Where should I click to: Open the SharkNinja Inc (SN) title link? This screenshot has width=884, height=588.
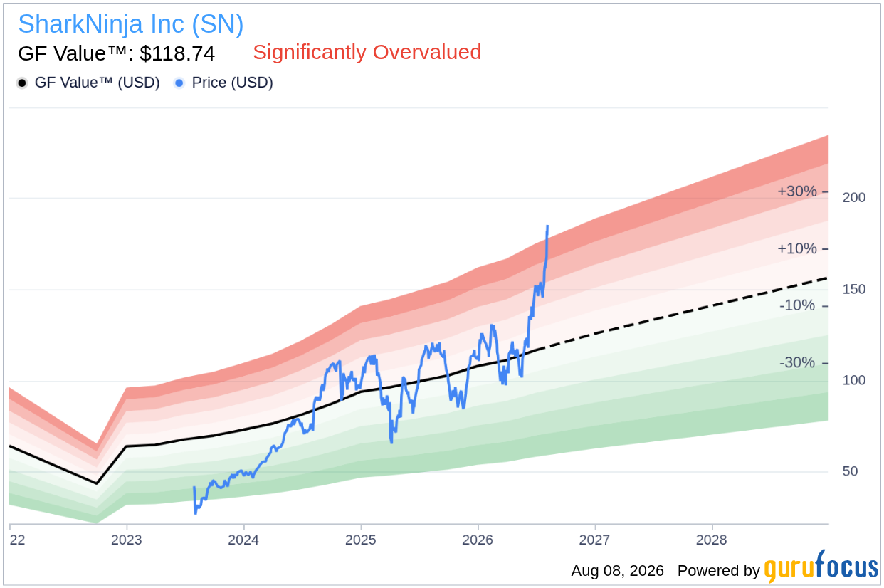coord(131,24)
